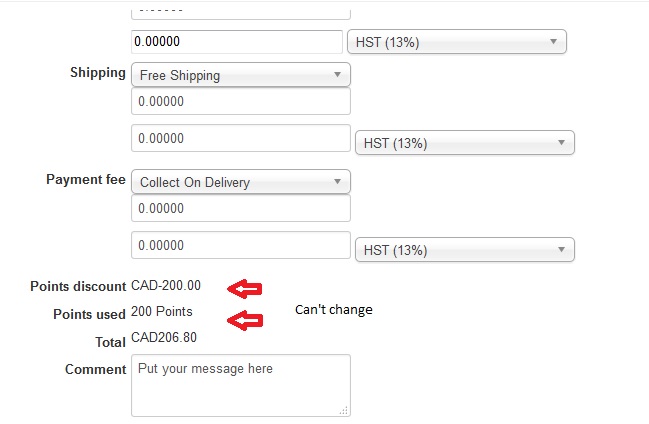Open the Collect On Delivery dropdown
This screenshot has height=424, width=649.
click(x=240, y=182)
